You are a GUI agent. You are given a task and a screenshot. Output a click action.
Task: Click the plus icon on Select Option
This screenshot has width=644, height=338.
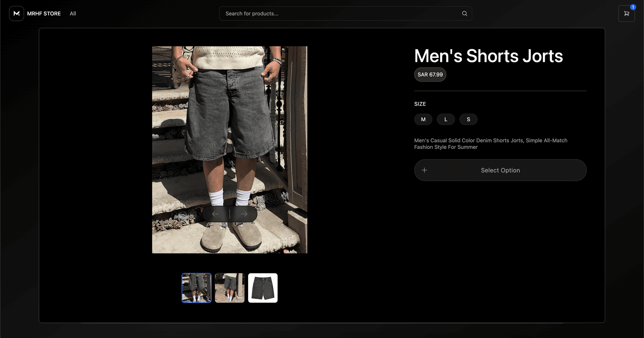(x=424, y=170)
